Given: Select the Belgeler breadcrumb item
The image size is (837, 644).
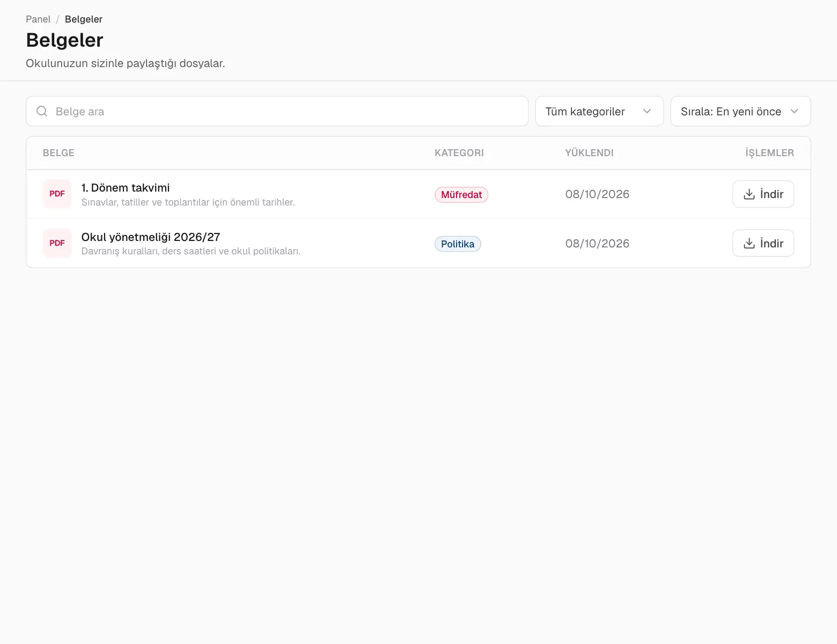Looking at the screenshot, I should click(x=84, y=19).
